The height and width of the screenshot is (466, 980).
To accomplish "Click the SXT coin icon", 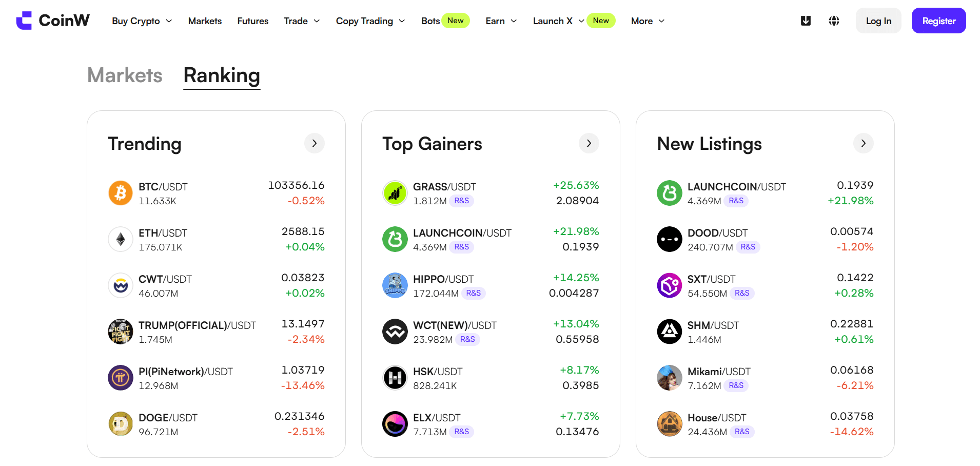I will point(670,285).
